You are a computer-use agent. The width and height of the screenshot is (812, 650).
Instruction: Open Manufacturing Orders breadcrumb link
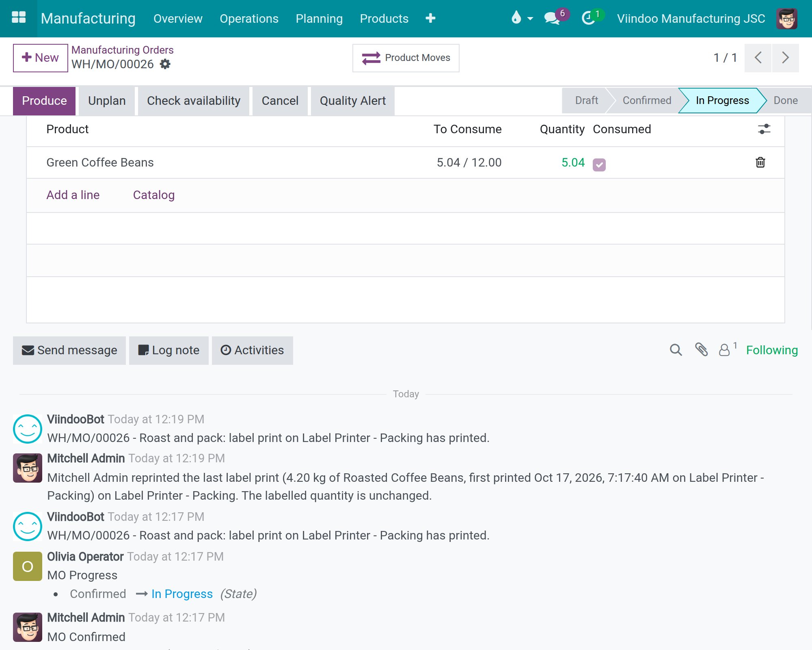(x=122, y=50)
